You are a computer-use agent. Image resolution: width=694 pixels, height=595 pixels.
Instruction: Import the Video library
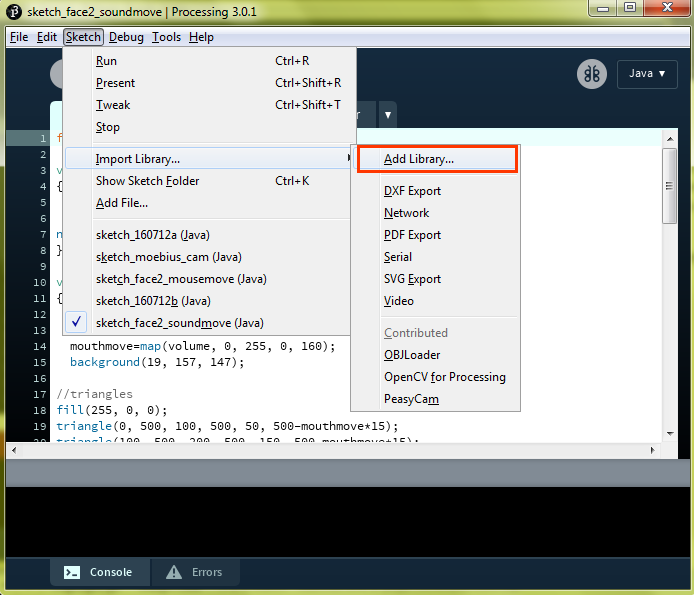[x=436, y=301]
